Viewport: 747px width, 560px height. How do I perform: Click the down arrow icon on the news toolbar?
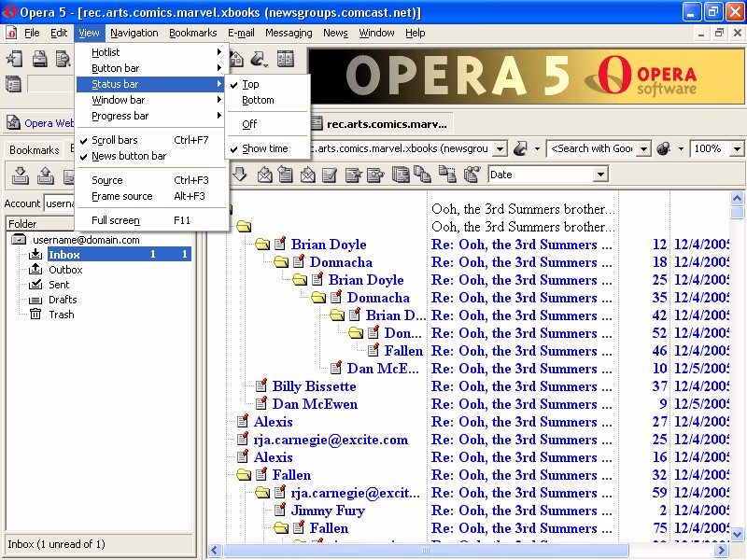(x=240, y=175)
